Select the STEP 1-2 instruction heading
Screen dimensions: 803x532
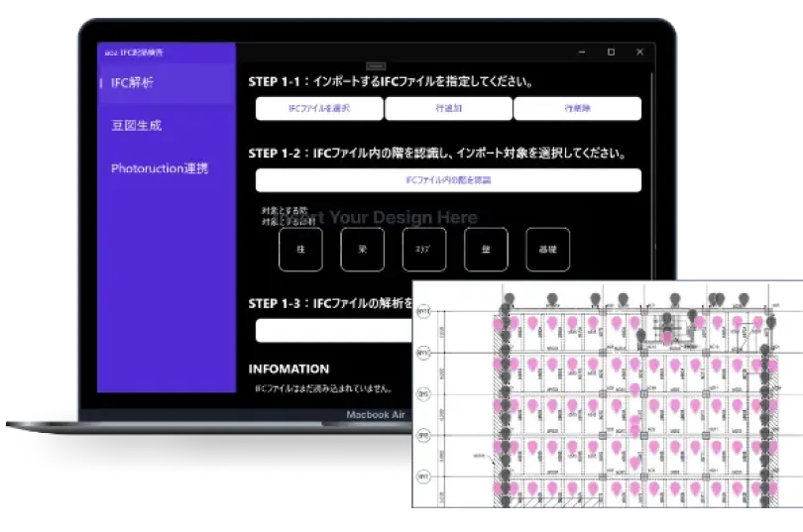point(437,154)
